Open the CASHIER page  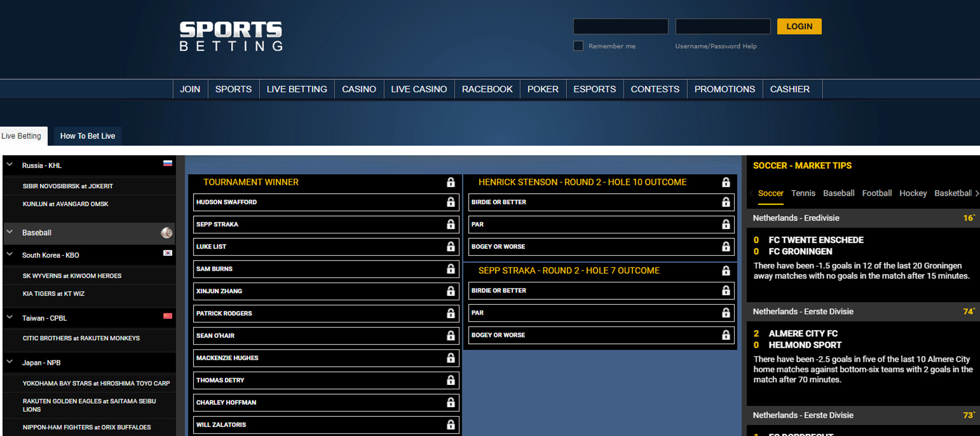(790, 89)
